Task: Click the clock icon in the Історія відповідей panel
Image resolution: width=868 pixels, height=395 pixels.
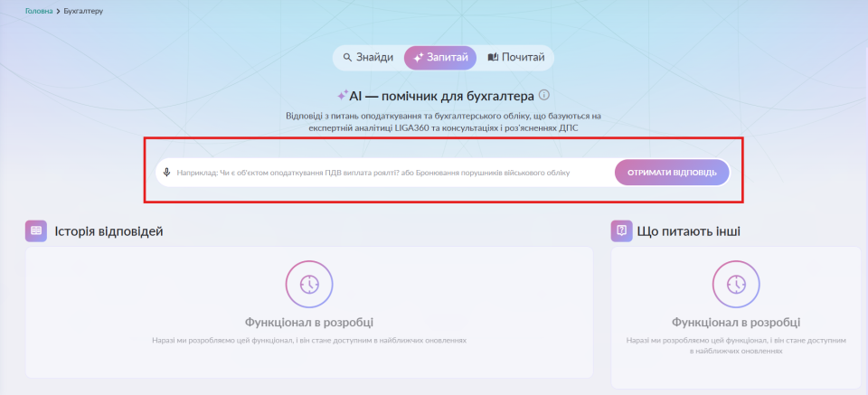Action: [309, 284]
